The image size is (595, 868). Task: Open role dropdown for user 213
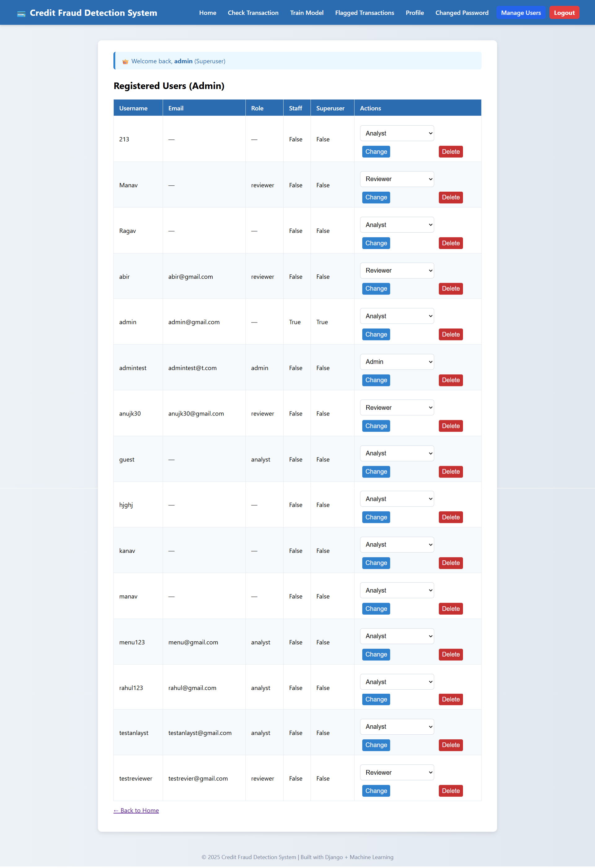pos(396,133)
